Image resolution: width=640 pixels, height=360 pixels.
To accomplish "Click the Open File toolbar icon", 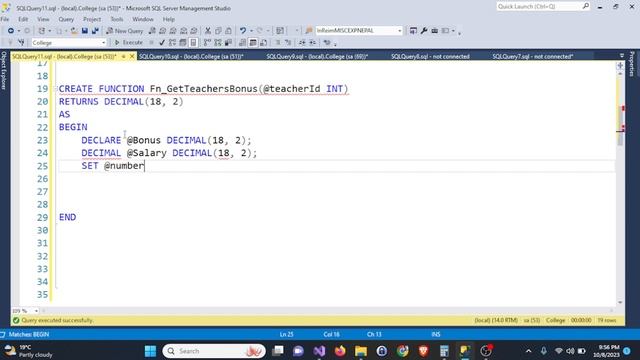I will (x=74, y=31).
